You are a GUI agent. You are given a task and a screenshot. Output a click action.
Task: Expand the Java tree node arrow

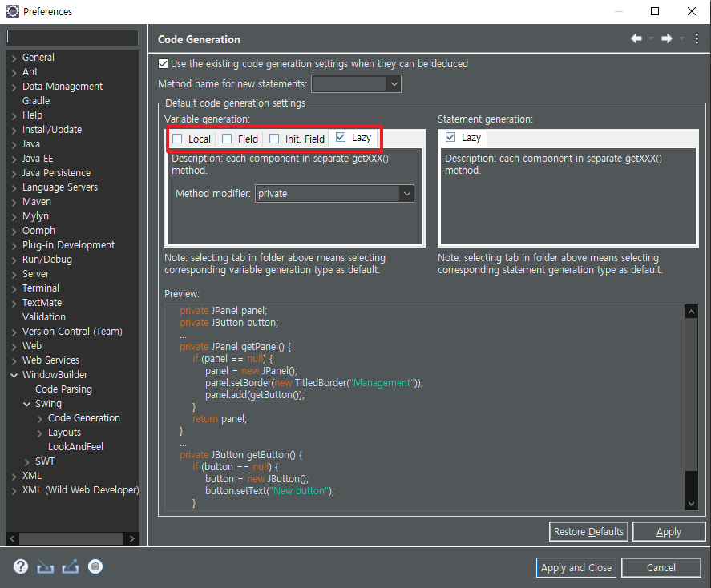(14, 144)
